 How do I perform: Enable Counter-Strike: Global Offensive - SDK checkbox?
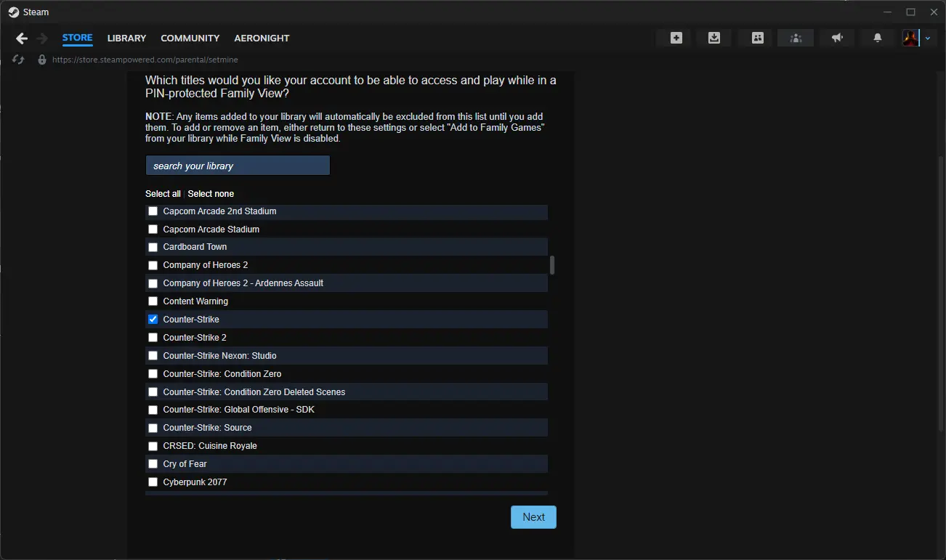pyautogui.click(x=153, y=410)
